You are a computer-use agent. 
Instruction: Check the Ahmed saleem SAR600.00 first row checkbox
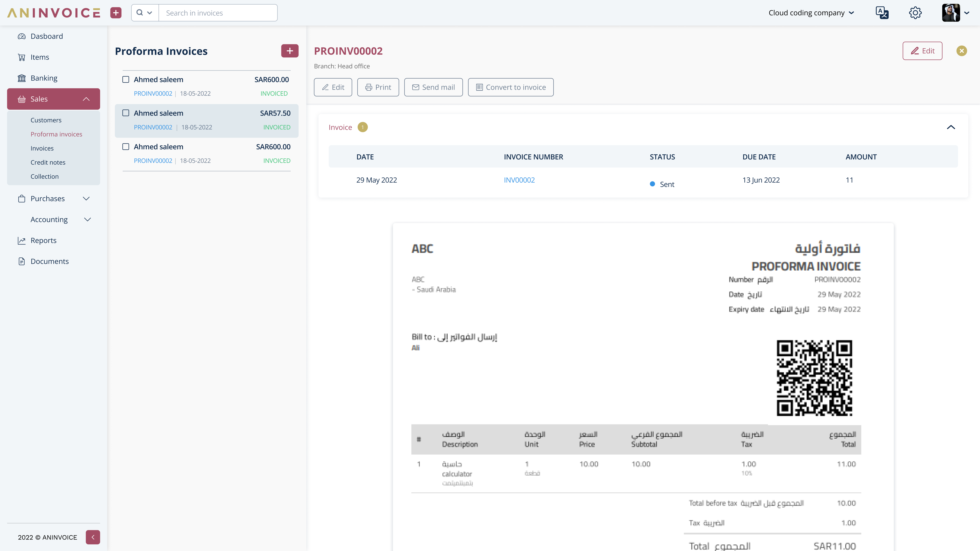(126, 79)
